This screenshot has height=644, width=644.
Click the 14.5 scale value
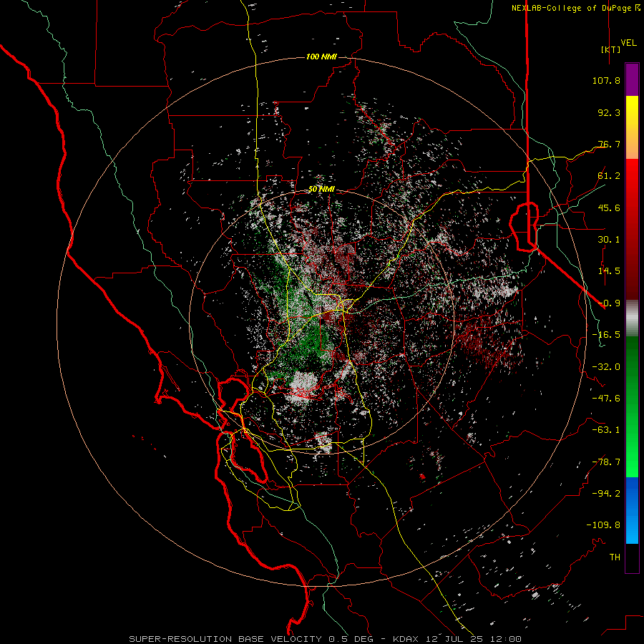pos(609,271)
